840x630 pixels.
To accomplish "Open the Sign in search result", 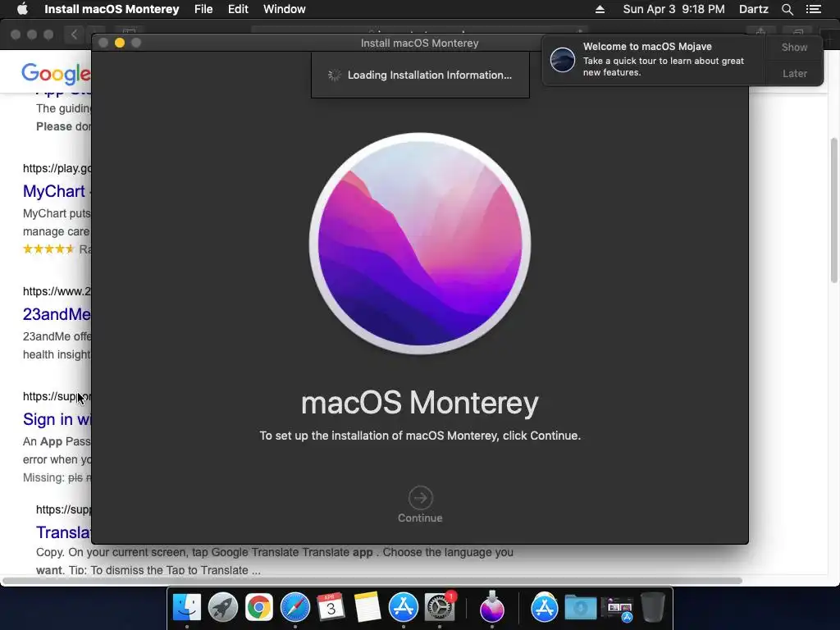I will coord(57,419).
